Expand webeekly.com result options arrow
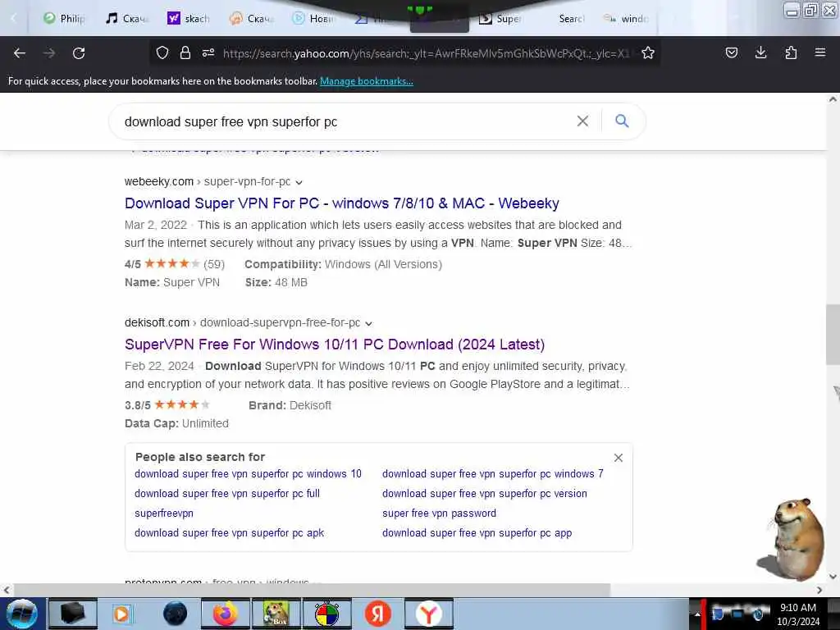 [299, 182]
